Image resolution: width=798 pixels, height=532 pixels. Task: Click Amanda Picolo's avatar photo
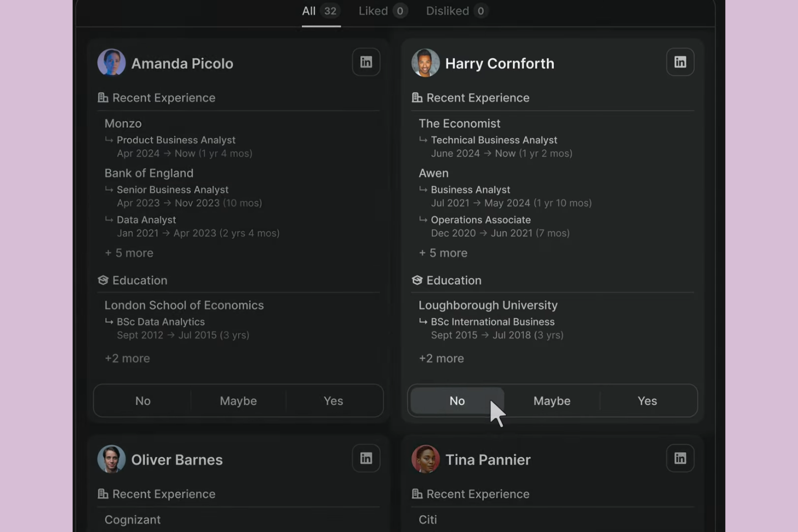coord(112,63)
